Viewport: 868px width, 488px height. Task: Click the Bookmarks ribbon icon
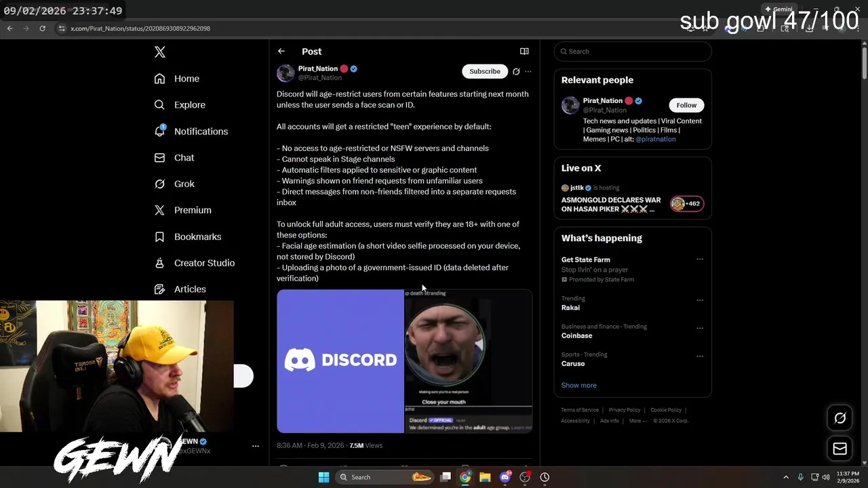pos(159,237)
